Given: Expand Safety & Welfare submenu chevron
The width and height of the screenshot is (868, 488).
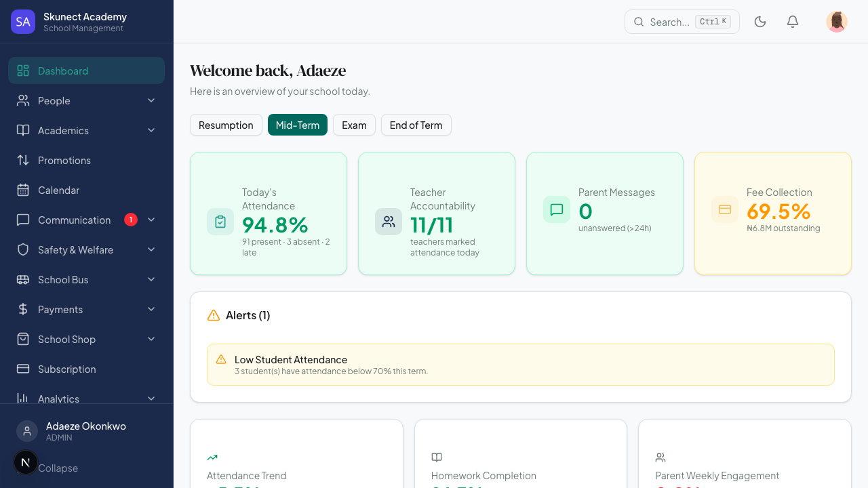Looking at the screenshot, I should [x=151, y=249].
